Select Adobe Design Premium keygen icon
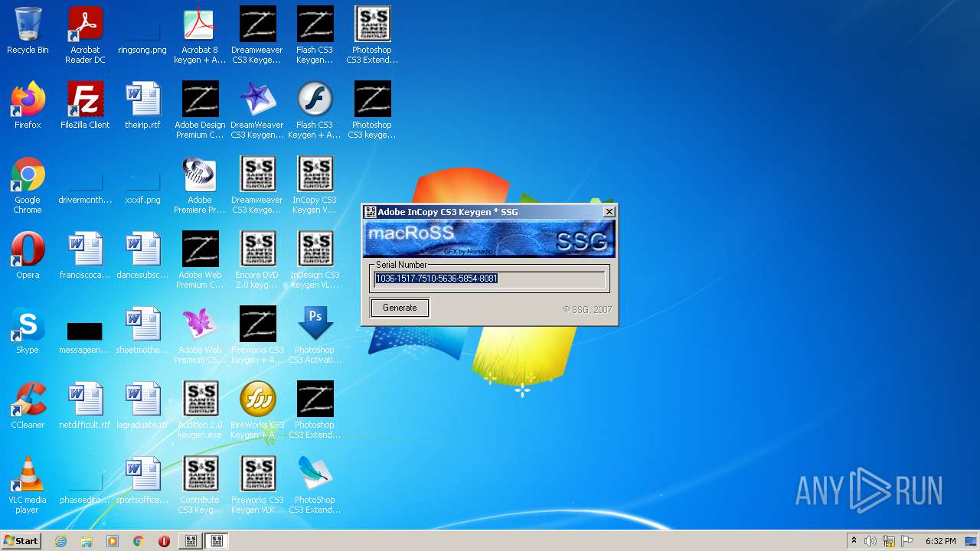Image resolution: width=980 pixels, height=551 pixels. pos(200,111)
